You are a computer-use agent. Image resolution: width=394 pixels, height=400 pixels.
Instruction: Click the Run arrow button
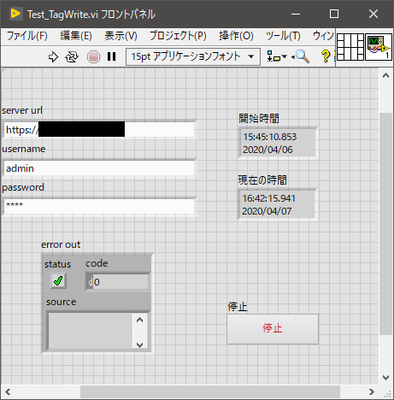click(53, 57)
